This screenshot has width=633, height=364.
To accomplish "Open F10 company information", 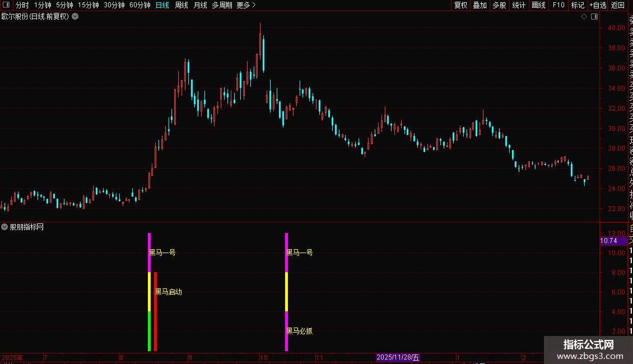I will pos(558,5).
